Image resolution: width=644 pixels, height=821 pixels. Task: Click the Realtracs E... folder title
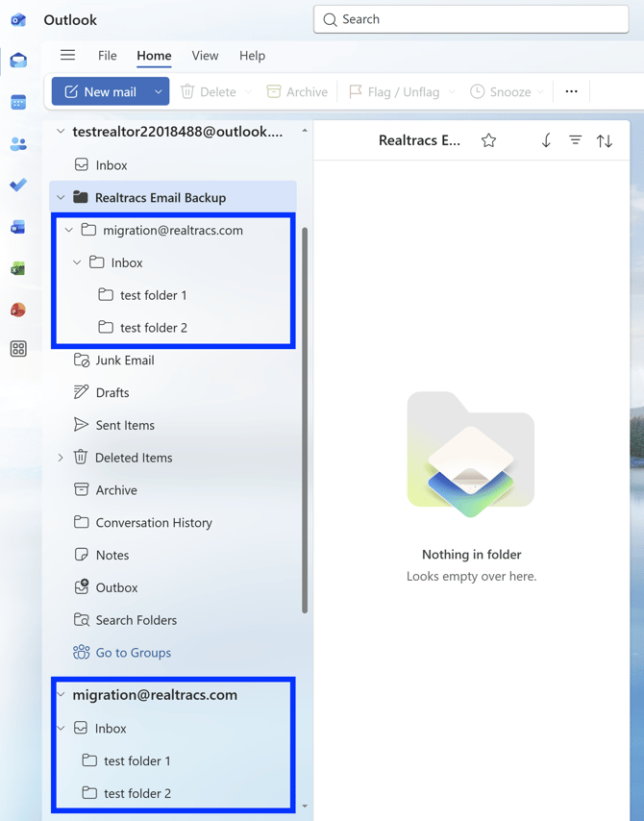tap(419, 140)
